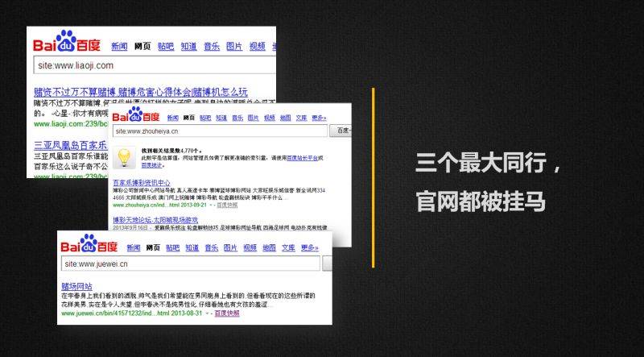Open 新闻 tab in the juewei.cn window
644x357 pixels.
tap(134, 247)
